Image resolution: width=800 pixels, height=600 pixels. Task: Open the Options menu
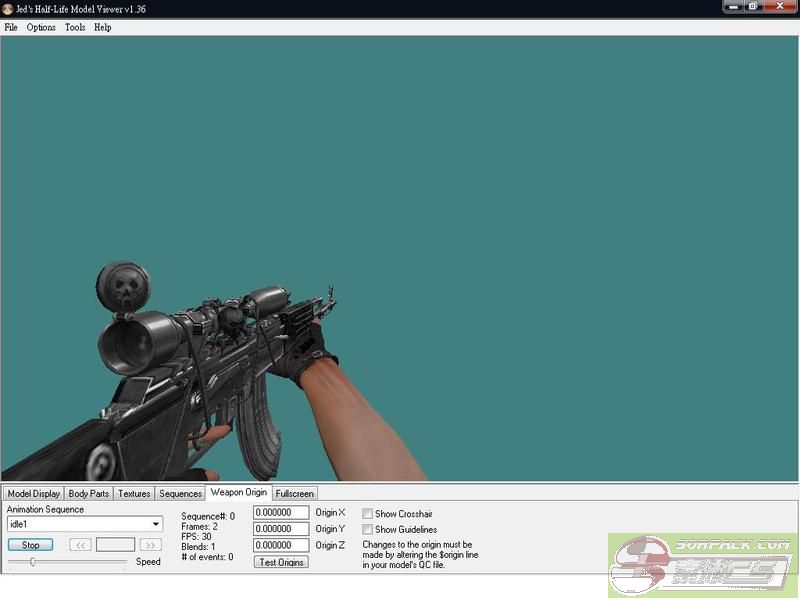pyautogui.click(x=41, y=27)
